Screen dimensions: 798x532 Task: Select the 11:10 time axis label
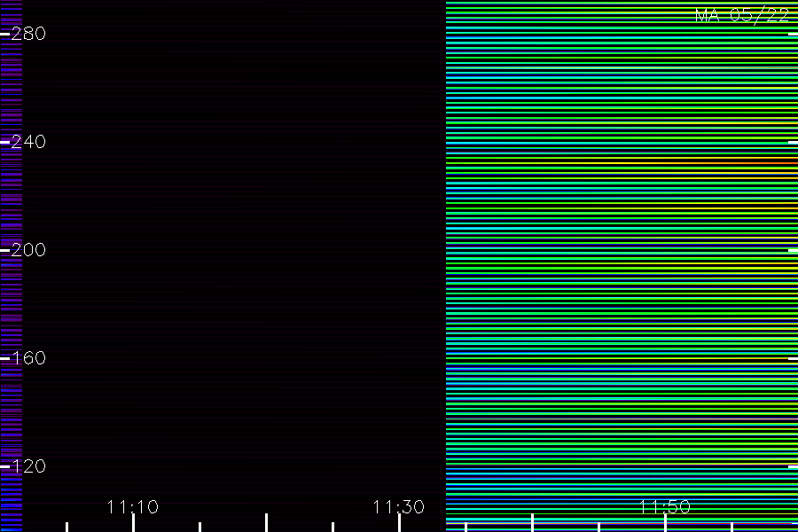point(133,507)
